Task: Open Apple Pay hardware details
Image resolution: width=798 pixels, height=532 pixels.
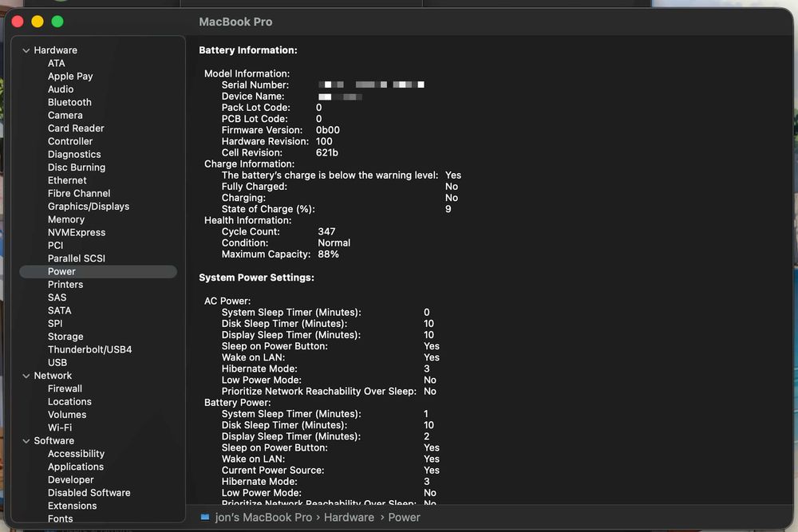Action: (70, 77)
